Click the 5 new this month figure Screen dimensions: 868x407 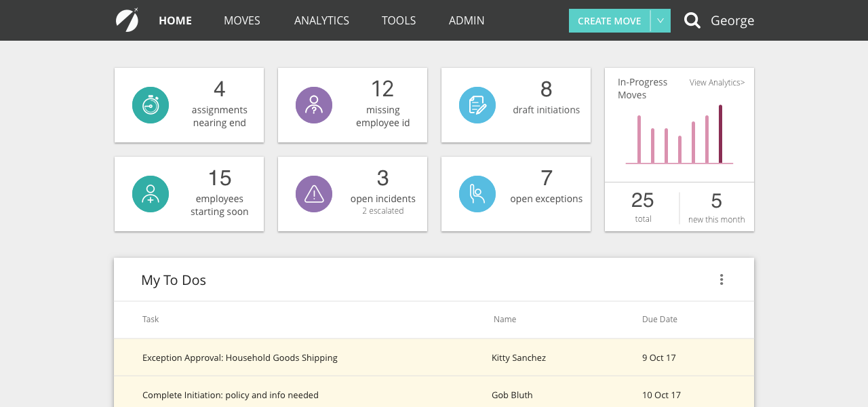click(x=716, y=201)
